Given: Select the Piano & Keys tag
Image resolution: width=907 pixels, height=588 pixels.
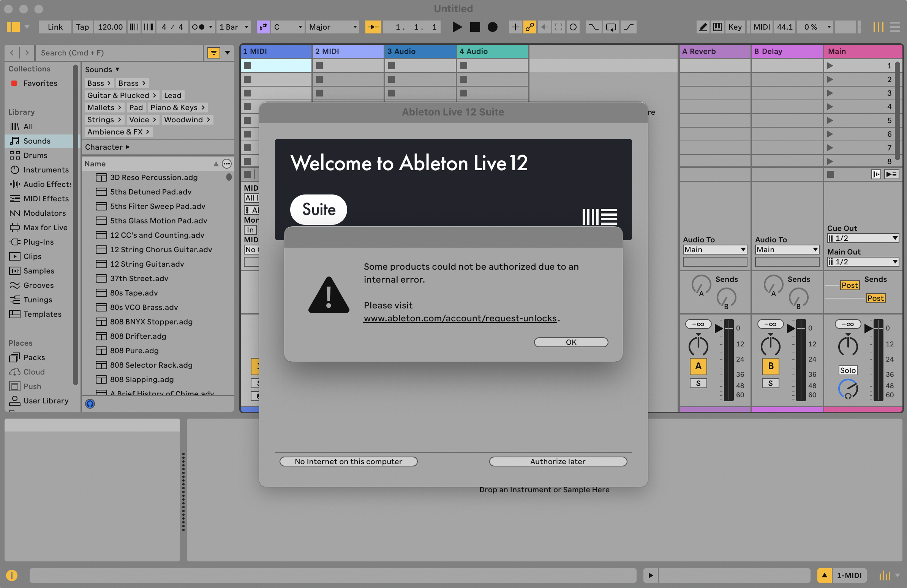Looking at the screenshot, I should click(177, 107).
